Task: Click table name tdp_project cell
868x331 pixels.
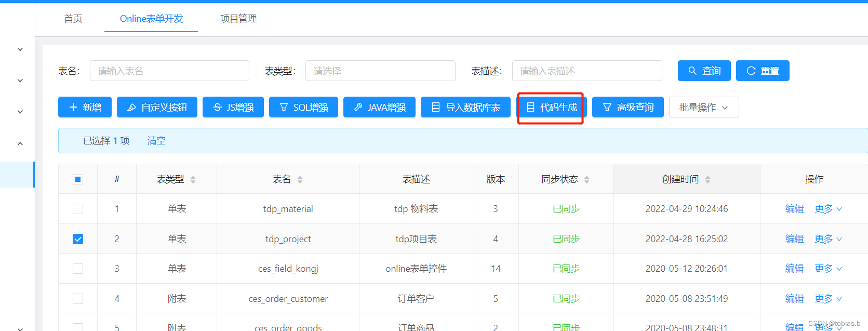Action: (x=288, y=239)
